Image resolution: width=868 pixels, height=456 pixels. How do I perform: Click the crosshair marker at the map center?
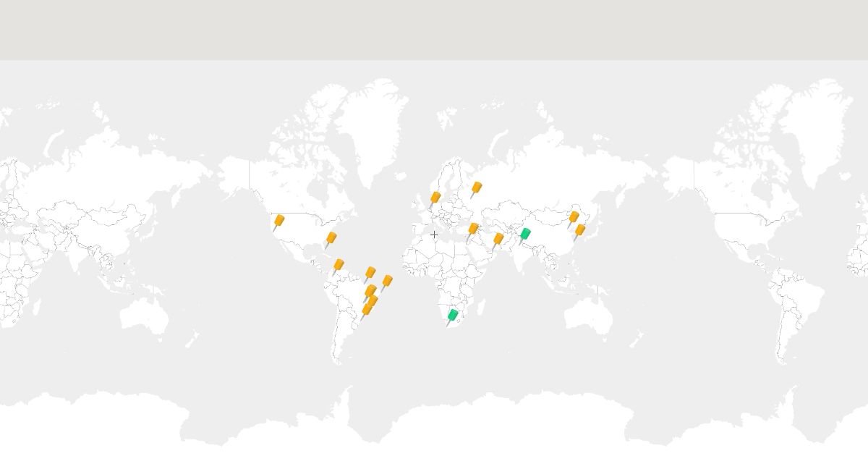click(434, 235)
